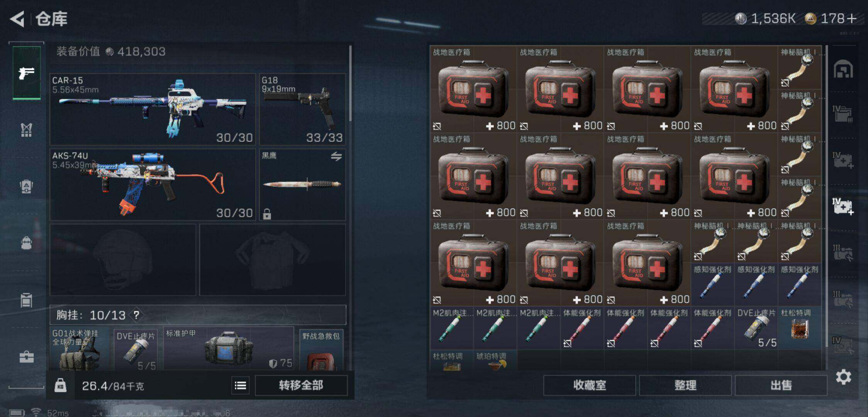Image resolution: width=868 pixels, height=417 pixels.
Task: Select the highlighted IV medical storage tab
Action: point(843,207)
